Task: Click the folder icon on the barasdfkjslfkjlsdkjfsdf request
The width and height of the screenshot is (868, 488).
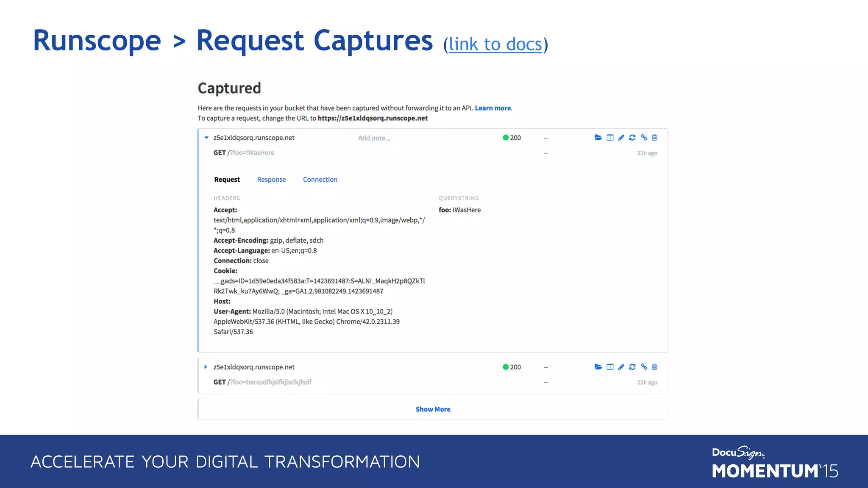Action: (598, 367)
